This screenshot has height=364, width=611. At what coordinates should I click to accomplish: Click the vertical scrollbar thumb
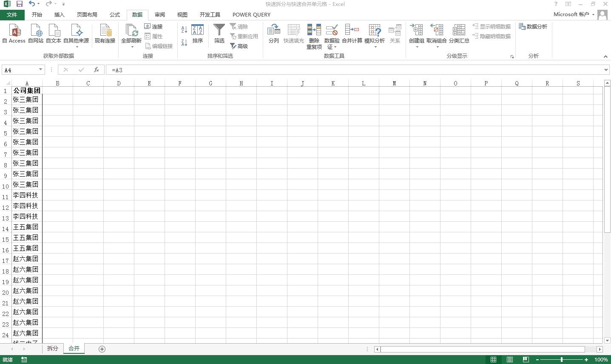tap(607, 159)
